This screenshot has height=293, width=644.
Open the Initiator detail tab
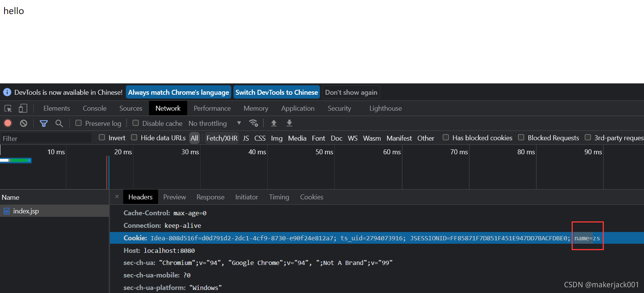click(x=246, y=197)
